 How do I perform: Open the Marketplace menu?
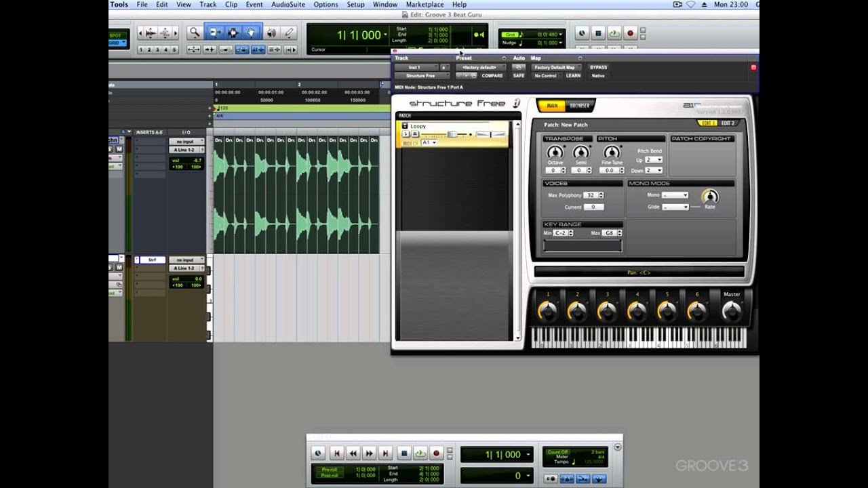(425, 4)
